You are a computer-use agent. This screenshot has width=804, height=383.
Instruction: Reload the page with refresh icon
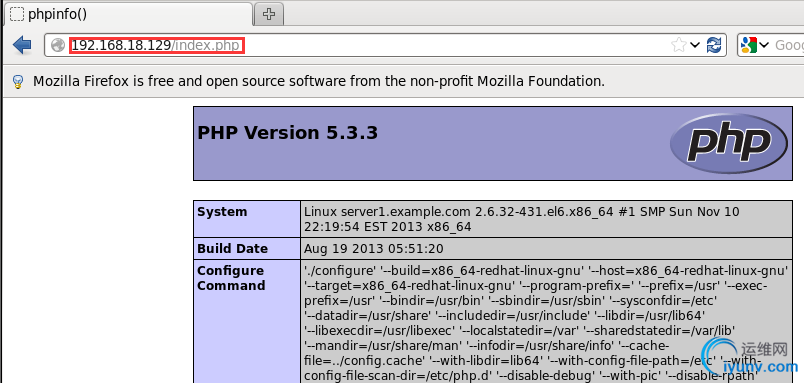[x=713, y=45]
